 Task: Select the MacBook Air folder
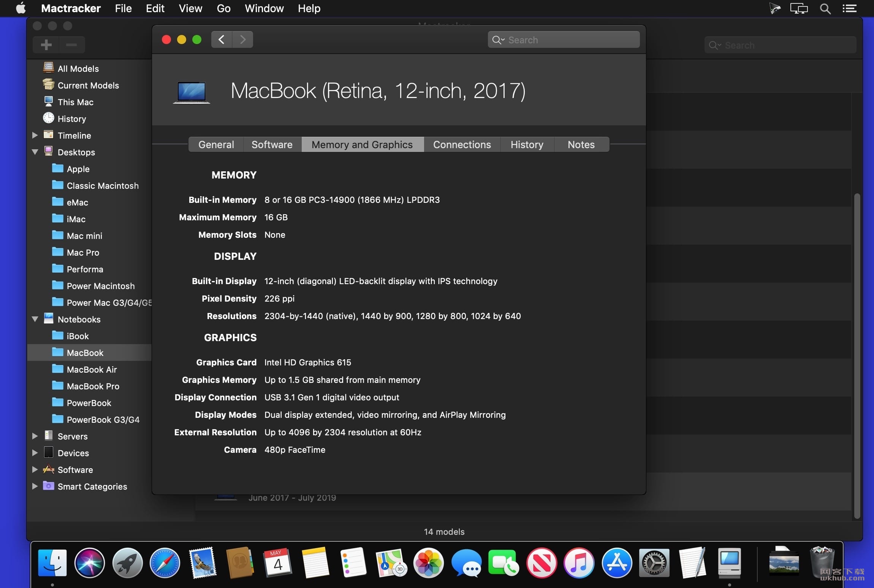tap(92, 369)
